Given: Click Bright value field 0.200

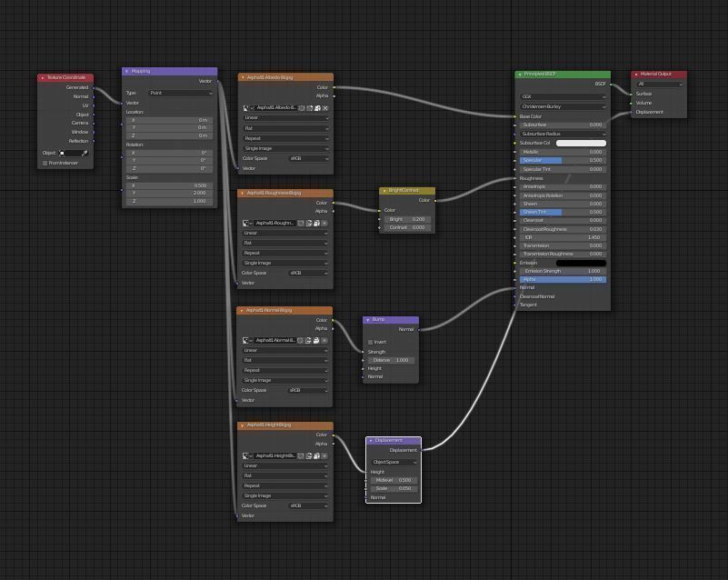Looking at the screenshot, I should [x=407, y=219].
